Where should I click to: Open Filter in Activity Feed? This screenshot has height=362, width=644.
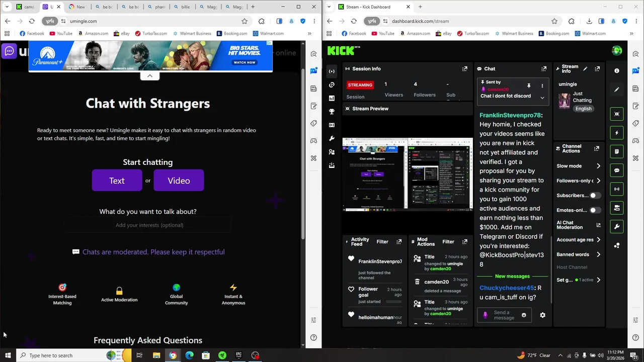tap(382, 242)
